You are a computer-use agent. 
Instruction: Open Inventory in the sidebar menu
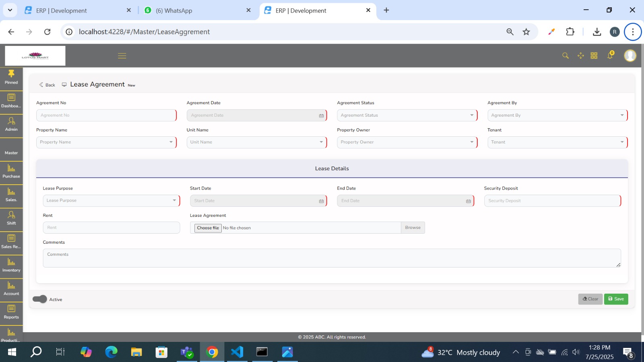(x=11, y=265)
